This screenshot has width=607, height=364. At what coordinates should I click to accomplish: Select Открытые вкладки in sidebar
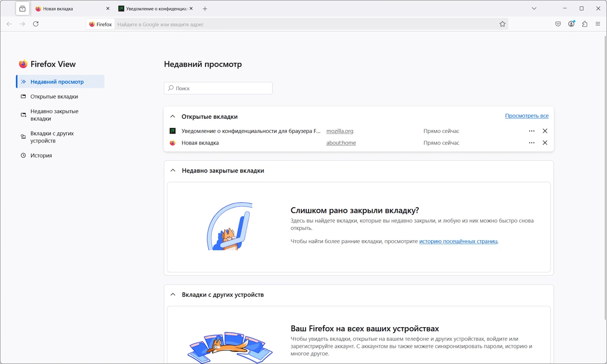click(x=60, y=97)
